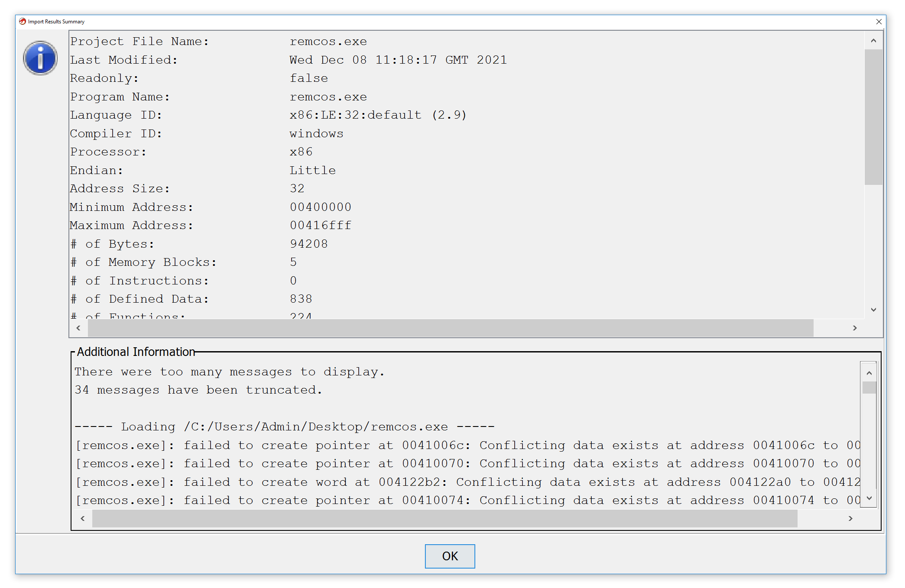Click the Ghidra logo in the title bar

tap(22, 21)
